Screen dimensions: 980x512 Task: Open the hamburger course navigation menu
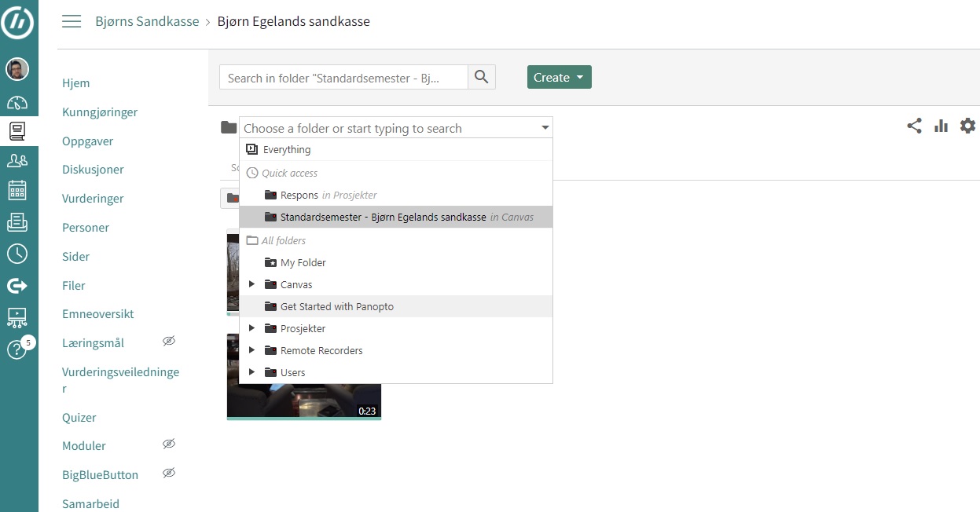[x=72, y=21]
